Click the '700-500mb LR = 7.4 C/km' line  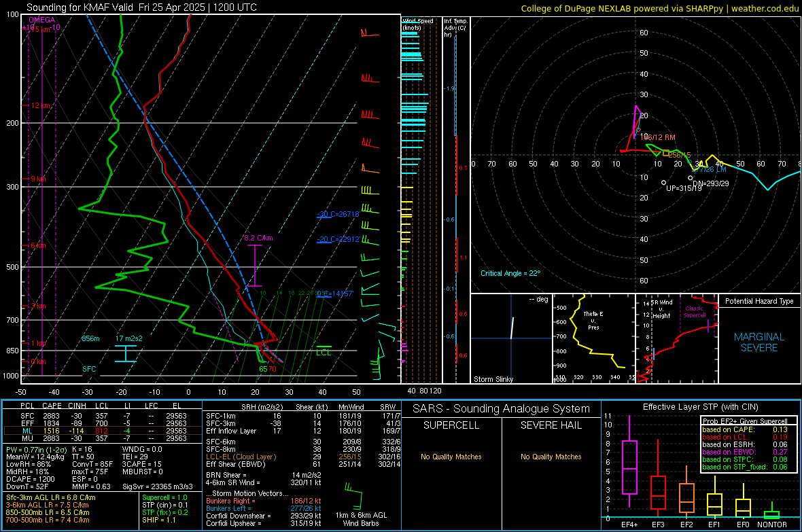tap(48, 520)
